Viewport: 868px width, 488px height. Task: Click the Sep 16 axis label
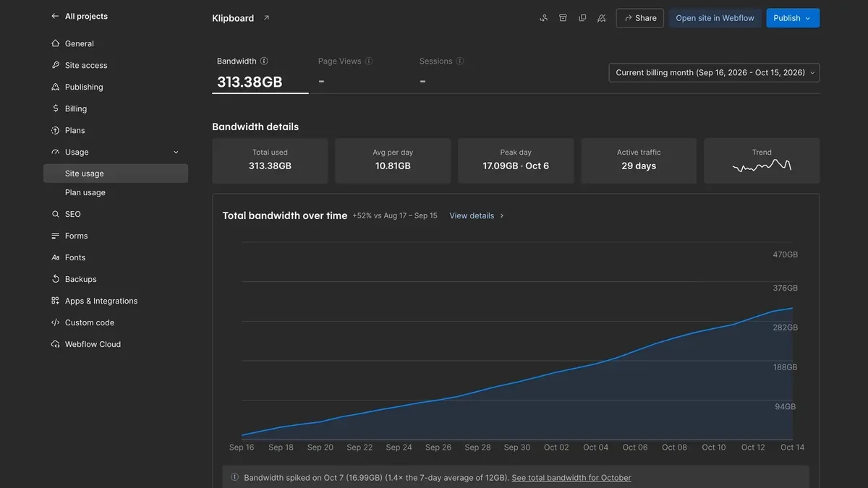[242, 448]
